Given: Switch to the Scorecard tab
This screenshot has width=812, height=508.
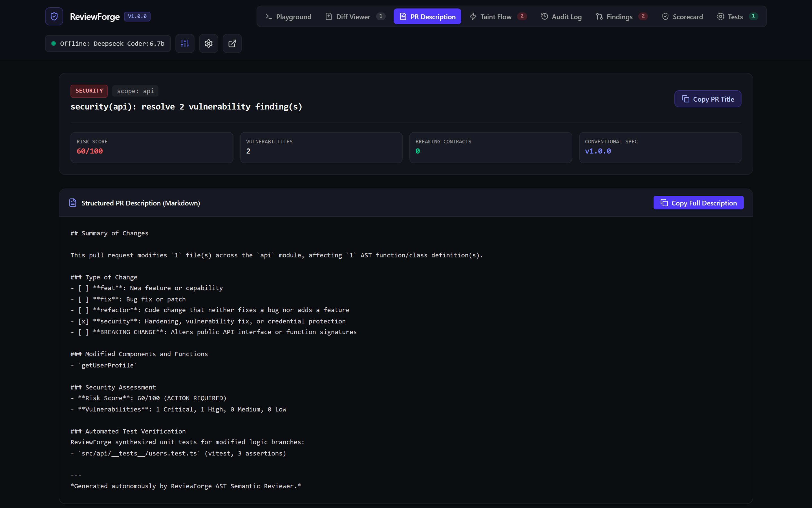Looking at the screenshot, I should [682, 16].
